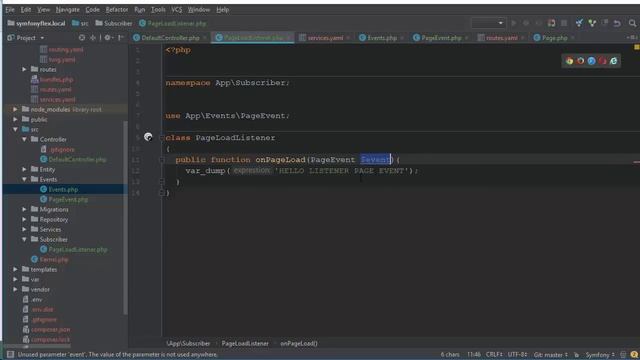Expand the vendor folder

coord(16,289)
